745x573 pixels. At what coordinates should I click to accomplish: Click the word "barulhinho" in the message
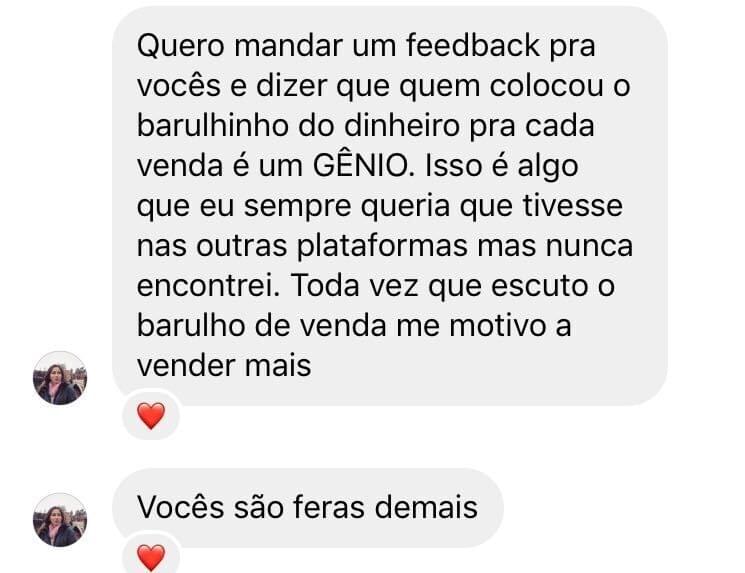[x=213, y=126]
